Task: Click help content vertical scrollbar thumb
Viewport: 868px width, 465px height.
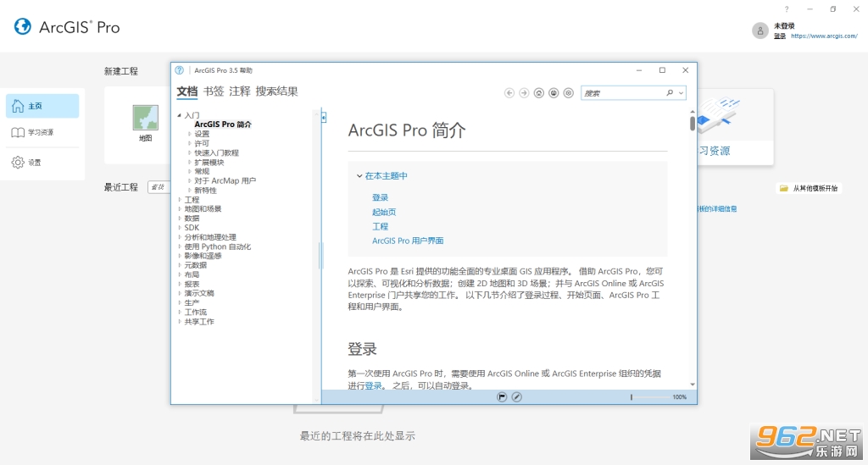Action: tap(692, 124)
